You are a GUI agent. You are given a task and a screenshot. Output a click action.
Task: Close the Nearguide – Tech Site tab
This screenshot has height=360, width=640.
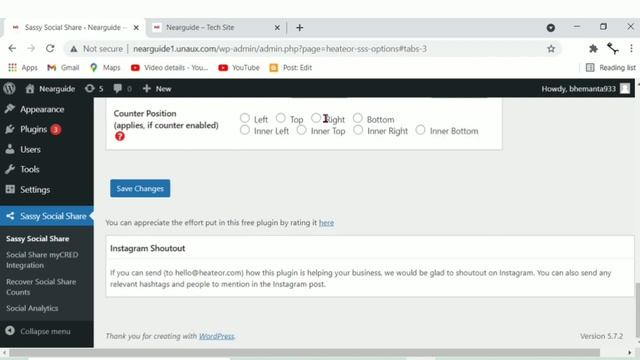tap(277, 27)
